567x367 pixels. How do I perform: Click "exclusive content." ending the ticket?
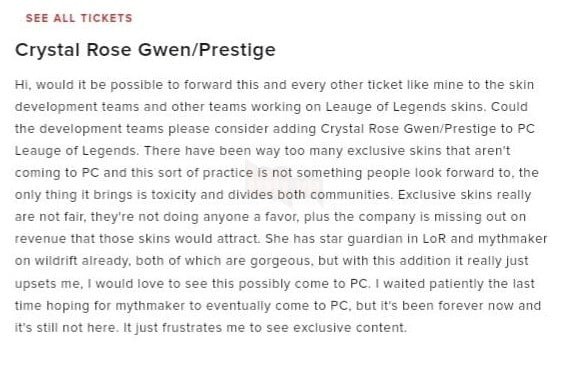350,328
